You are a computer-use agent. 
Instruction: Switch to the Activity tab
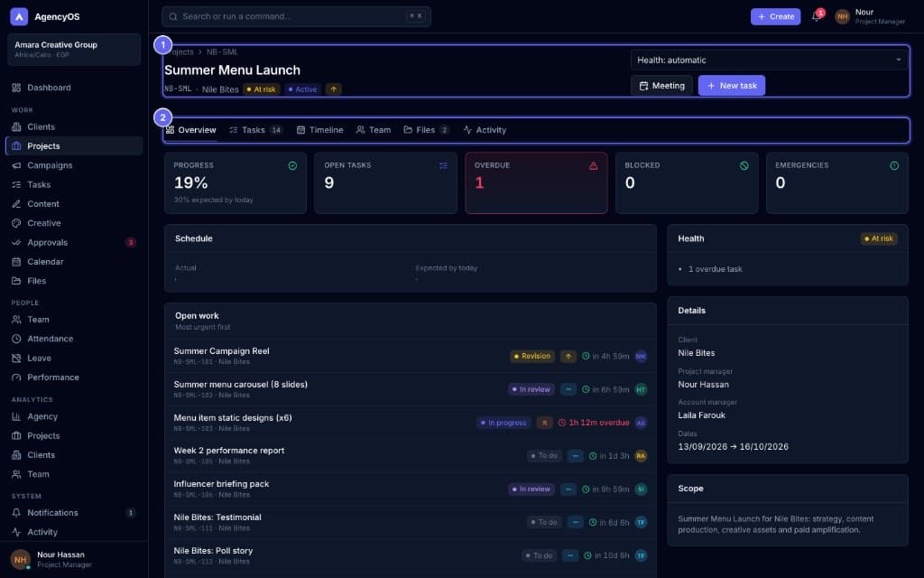point(485,130)
